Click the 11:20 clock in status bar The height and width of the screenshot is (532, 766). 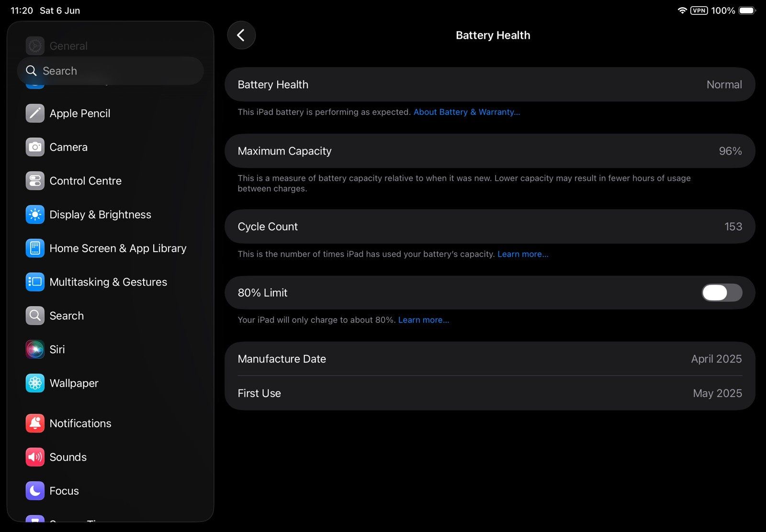(22, 11)
